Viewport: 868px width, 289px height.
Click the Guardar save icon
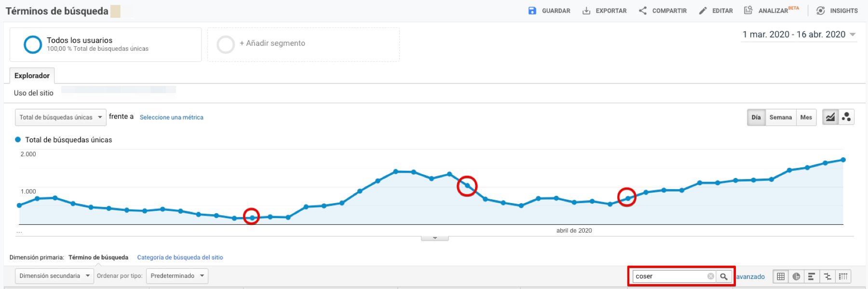pos(532,11)
